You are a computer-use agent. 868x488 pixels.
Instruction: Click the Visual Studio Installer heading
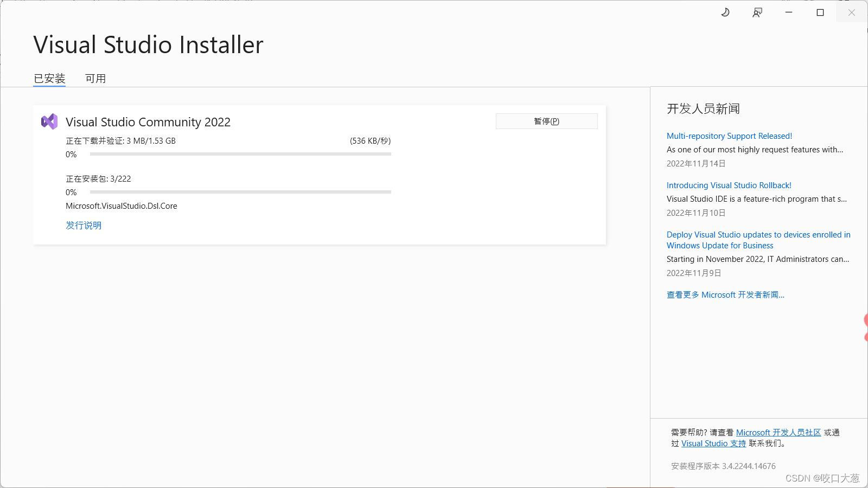(x=148, y=44)
